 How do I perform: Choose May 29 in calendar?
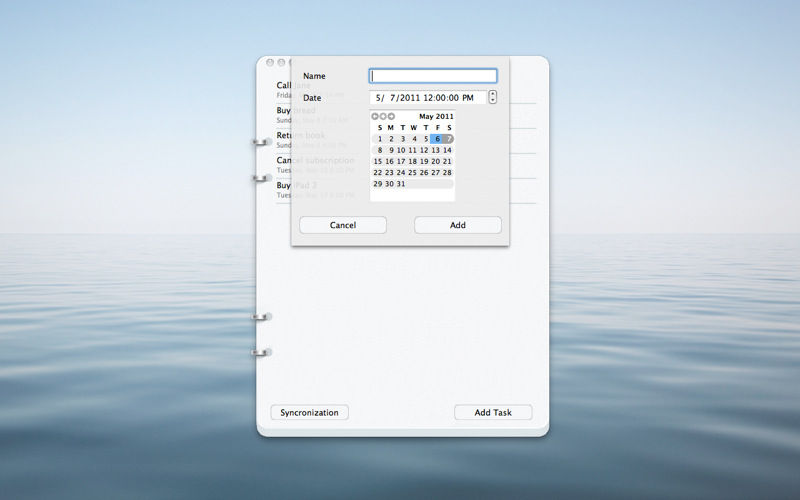coord(378,184)
